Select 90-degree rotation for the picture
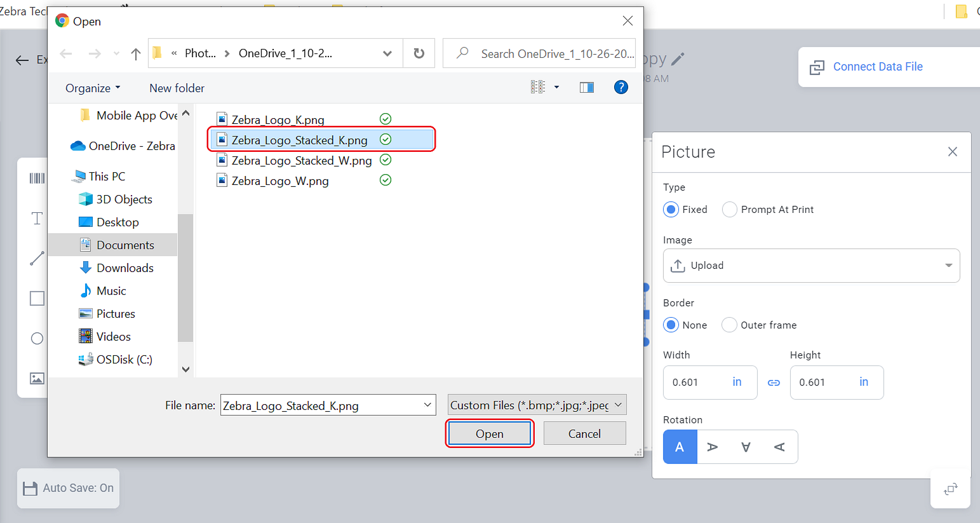The width and height of the screenshot is (980, 523). (x=712, y=447)
